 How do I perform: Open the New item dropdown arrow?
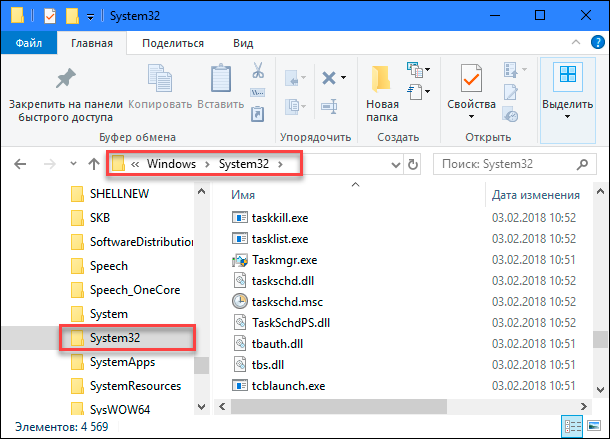click(x=428, y=70)
